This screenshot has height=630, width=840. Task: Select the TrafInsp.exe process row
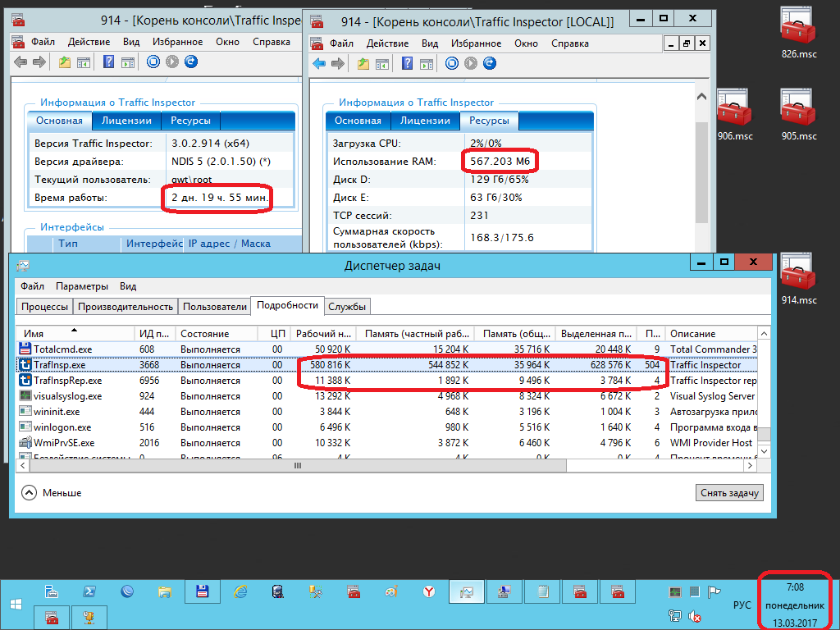tap(387, 365)
